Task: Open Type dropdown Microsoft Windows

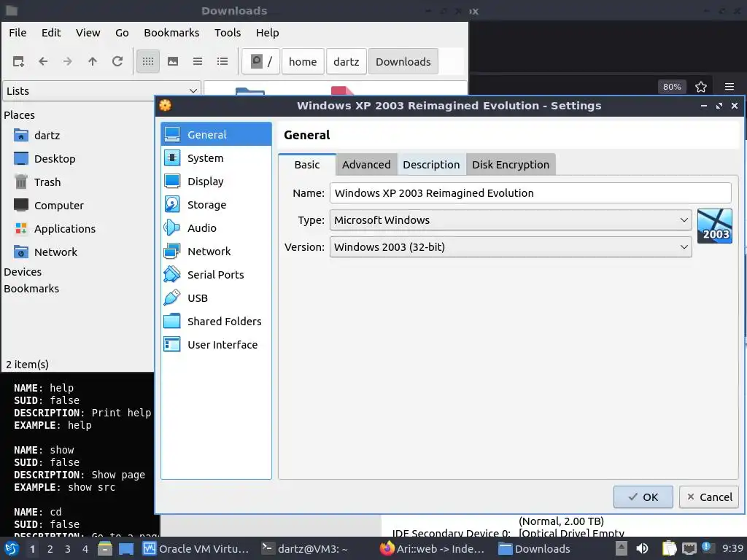Action: tap(511, 220)
